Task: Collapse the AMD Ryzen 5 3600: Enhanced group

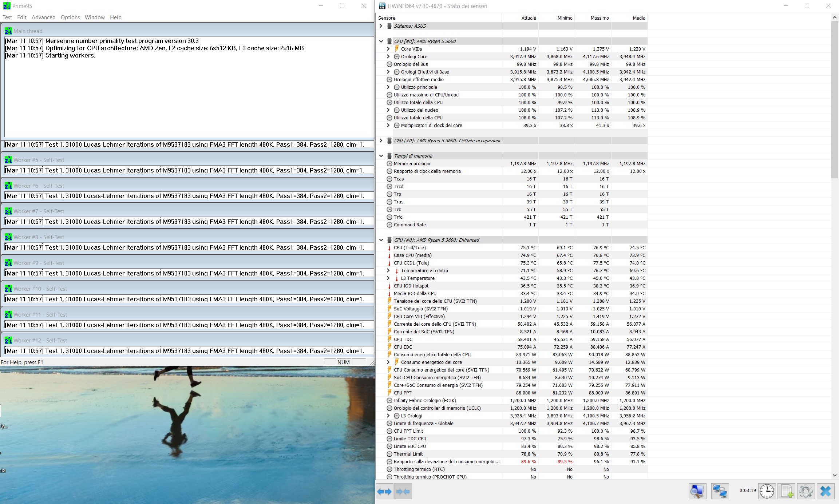Action: click(381, 240)
